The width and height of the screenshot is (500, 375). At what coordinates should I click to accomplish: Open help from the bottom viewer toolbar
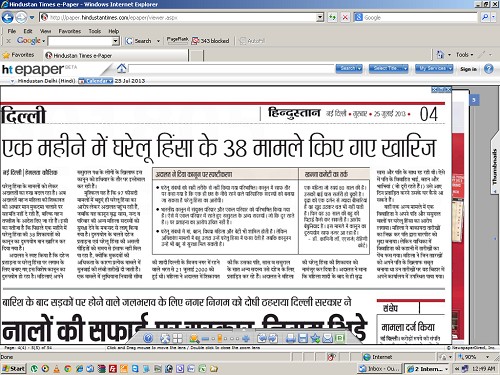coord(148,338)
